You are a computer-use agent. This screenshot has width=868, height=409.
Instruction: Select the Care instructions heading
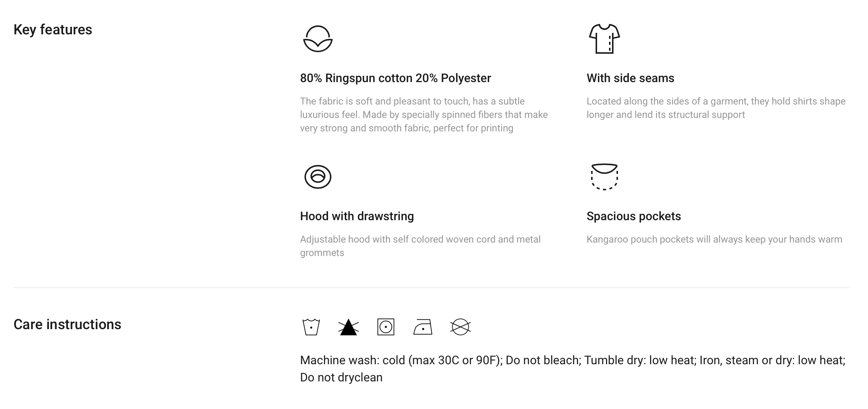67,324
